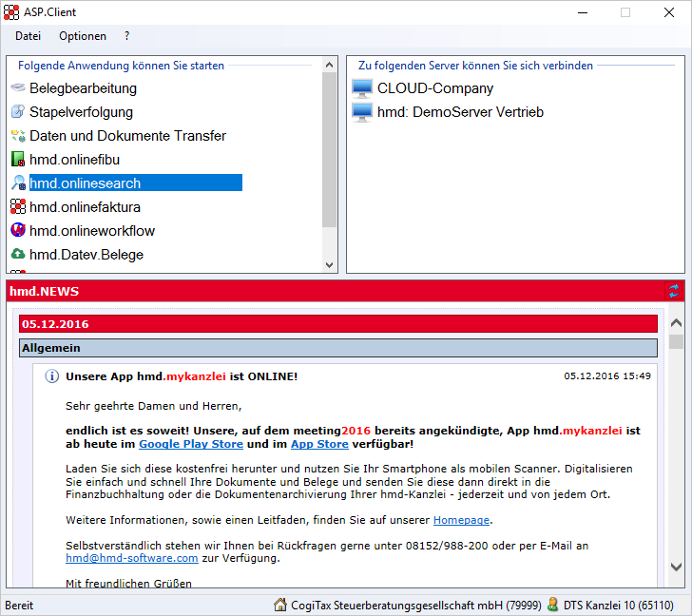Click the hmd.onlinefibu icon
The image size is (692, 616).
[x=18, y=160]
